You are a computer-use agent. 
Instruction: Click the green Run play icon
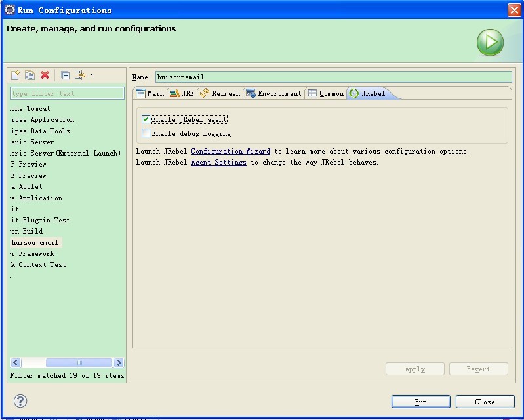490,43
